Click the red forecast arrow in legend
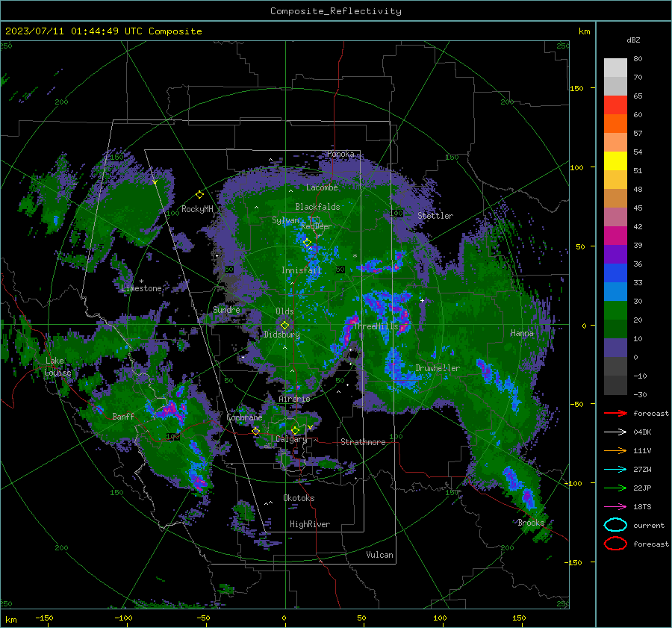This screenshot has width=672, height=628. pos(615,413)
